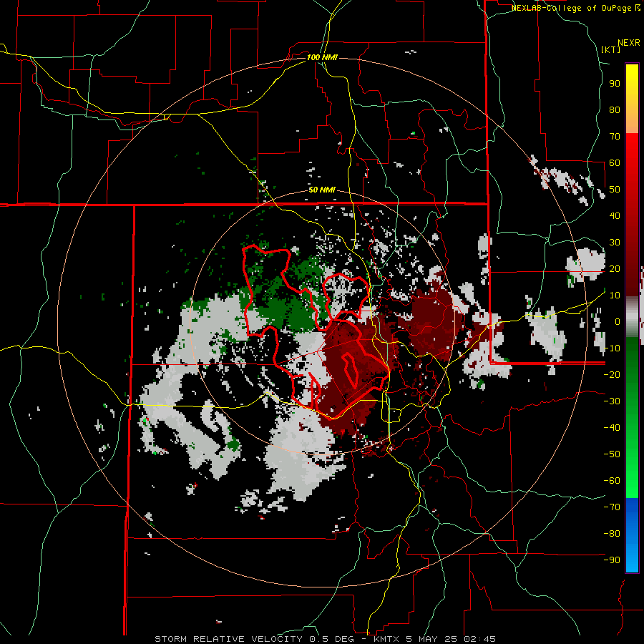Click the 60 value on velocity scale

(x=615, y=163)
